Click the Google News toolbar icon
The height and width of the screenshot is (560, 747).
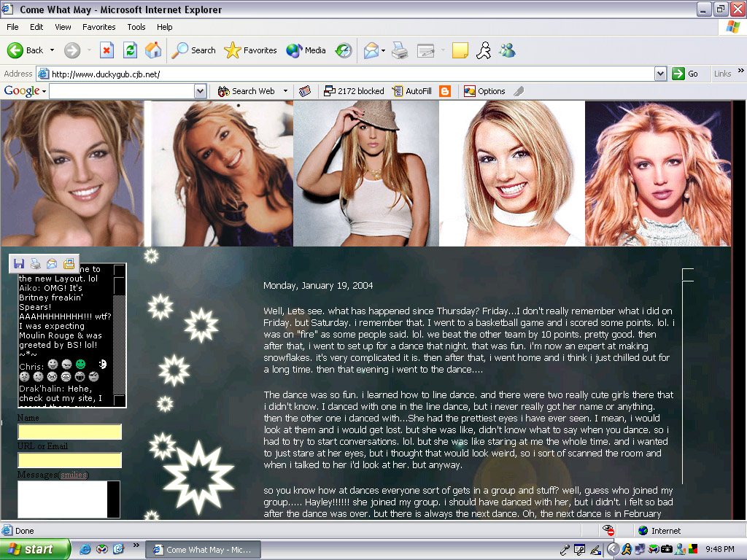(305, 91)
